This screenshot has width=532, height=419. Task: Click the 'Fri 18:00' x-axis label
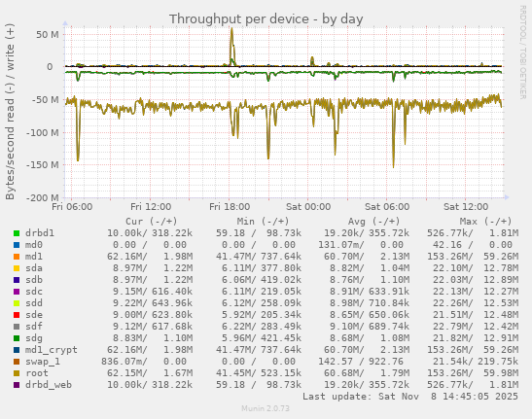pos(230,207)
